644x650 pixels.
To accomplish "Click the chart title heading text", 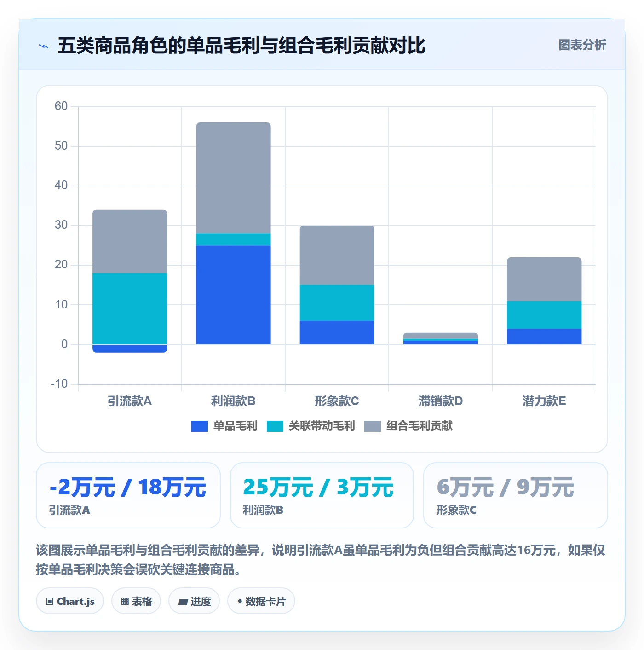I will point(241,46).
